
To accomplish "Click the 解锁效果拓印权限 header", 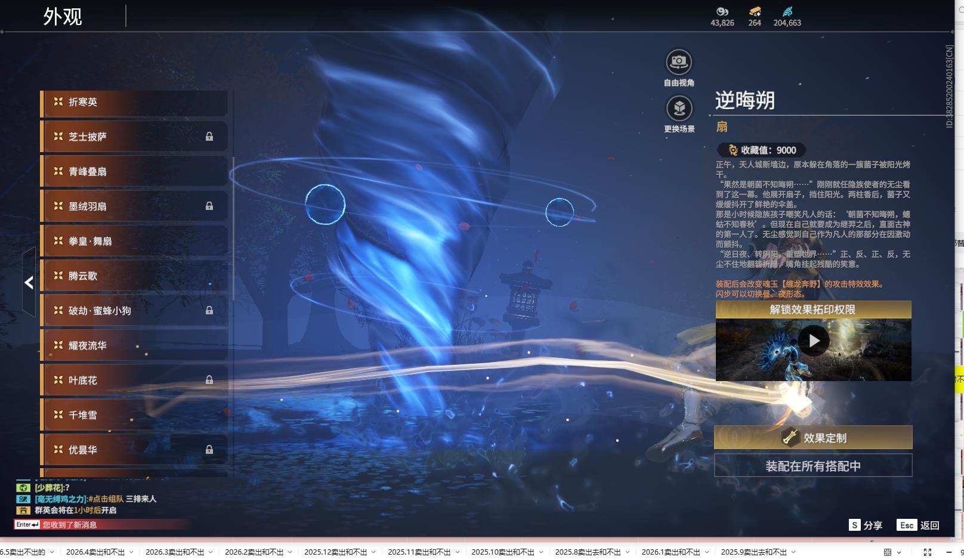I will tap(813, 310).
